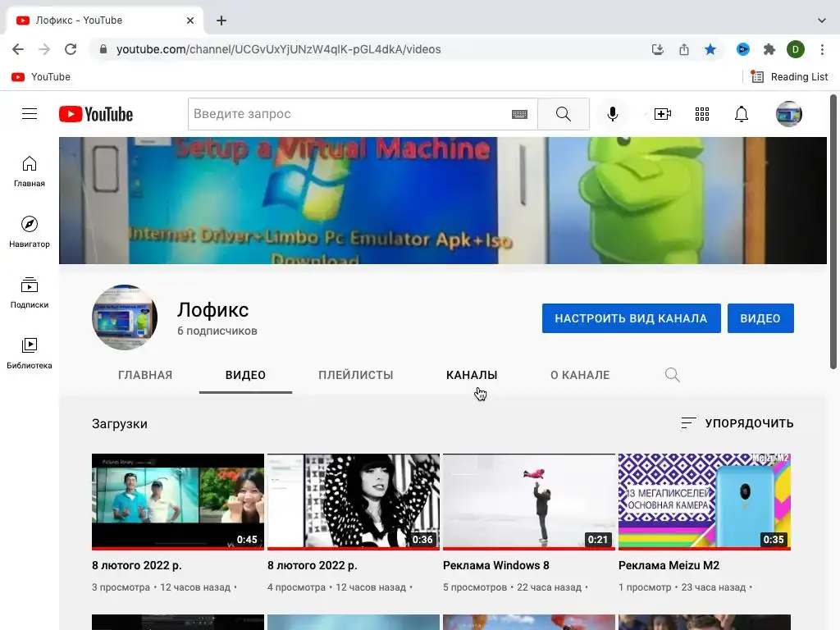Open the Chrome profile D avatar
840x630 pixels.
tap(796, 49)
